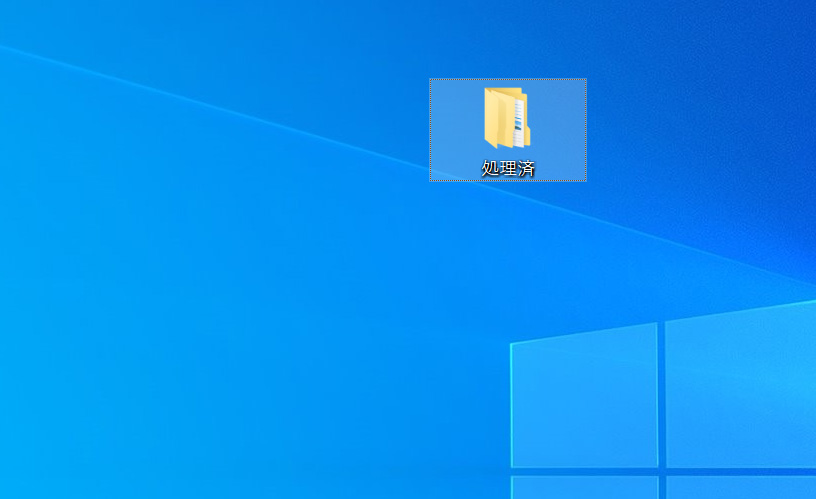Click the horizontal divider between Windows logo panes
Viewport: 816px width, 499px height.
point(600,470)
